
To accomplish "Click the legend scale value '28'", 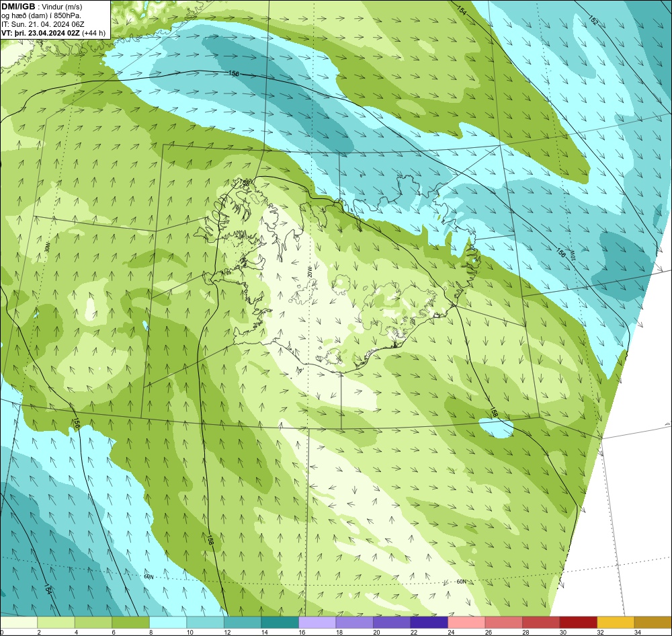I will click(526, 632).
